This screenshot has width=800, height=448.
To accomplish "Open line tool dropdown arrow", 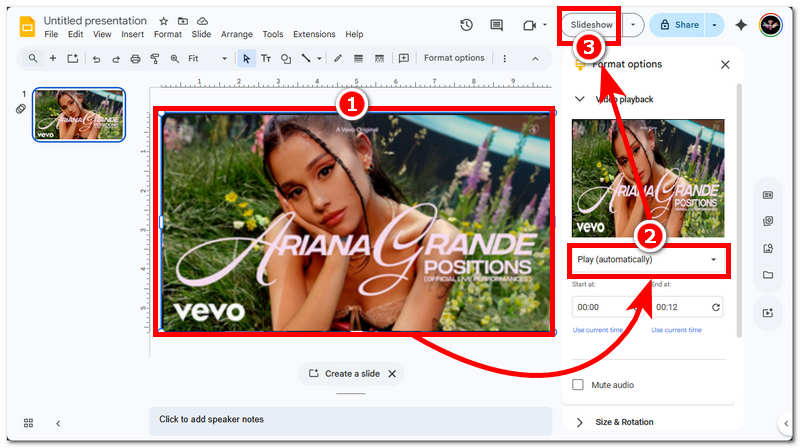I will click(x=319, y=59).
